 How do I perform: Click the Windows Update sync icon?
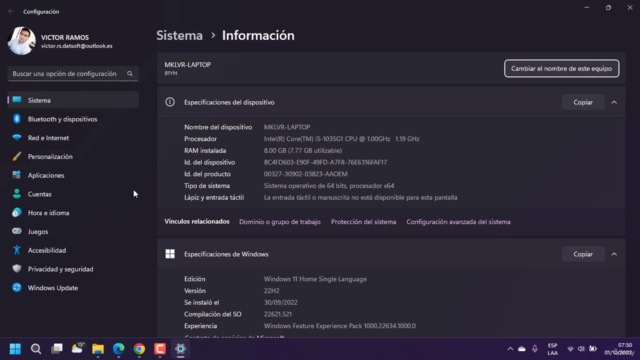tap(17, 288)
